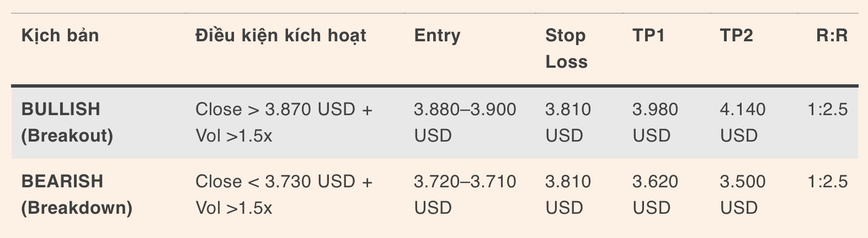Click the TP1 value 3.980 USD
Viewport: 868px width, 238px height.
655,122
